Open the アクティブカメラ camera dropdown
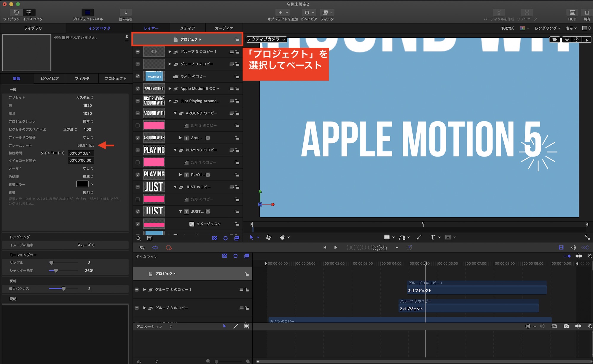The width and height of the screenshot is (593, 364). (266, 39)
